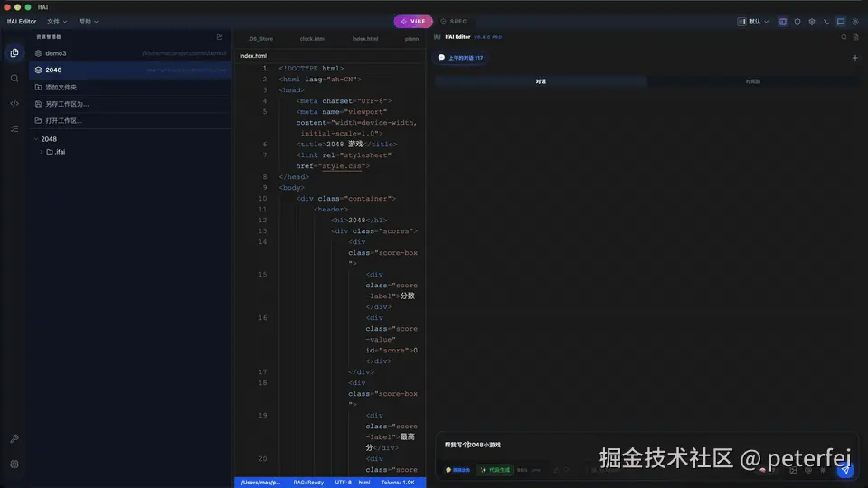
Task: Toggle the blue chat panel icon in top toolbar
Action: (x=841, y=22)
